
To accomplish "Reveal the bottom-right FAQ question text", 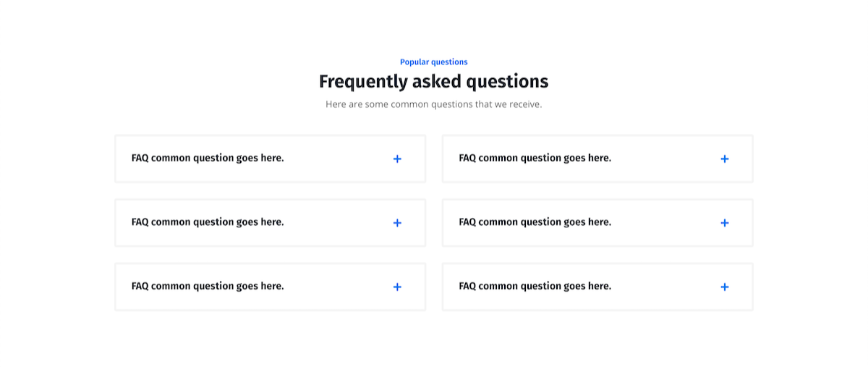I will pyautogui.click(x=535, y=286).
